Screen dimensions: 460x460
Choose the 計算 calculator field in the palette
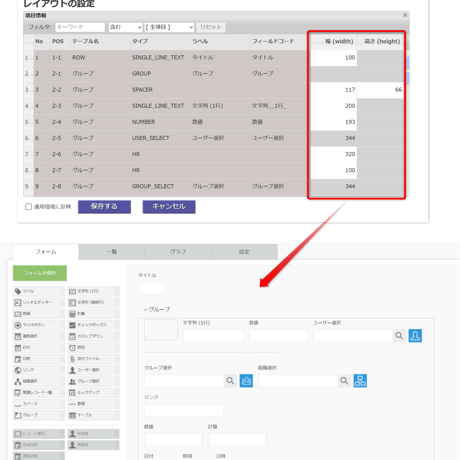[x=93, y=314]
